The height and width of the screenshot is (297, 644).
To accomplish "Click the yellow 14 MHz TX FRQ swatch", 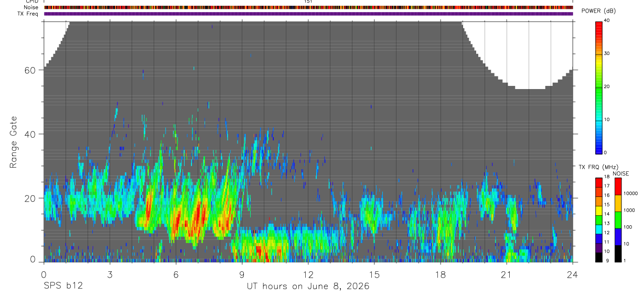I will pyautogui.click(x=599, y=214).
